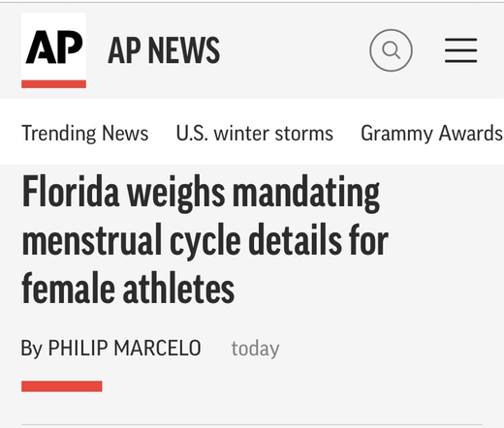This screenshot has width=504, height=428.
Task: Click the Florida menstrual cycle headline
Action: 205,240
